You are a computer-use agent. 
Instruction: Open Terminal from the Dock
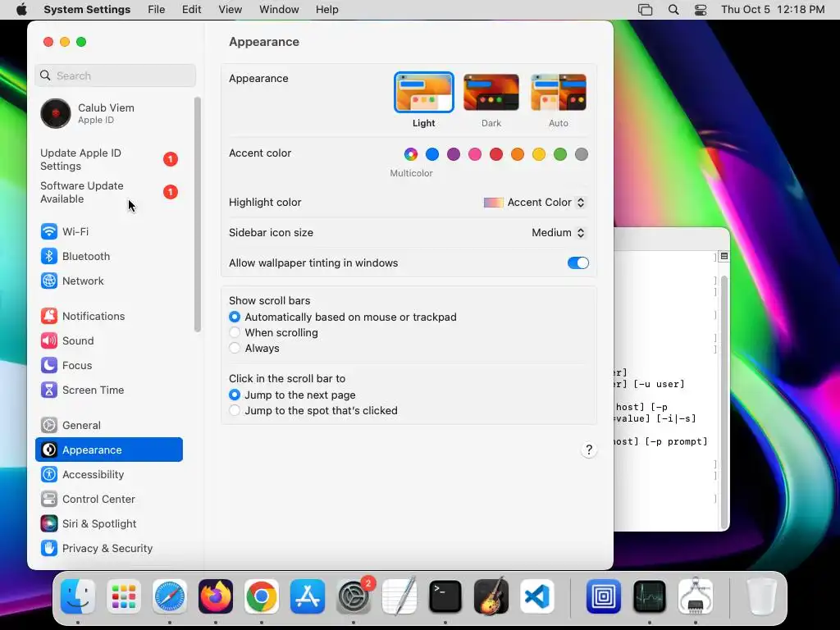445,596
